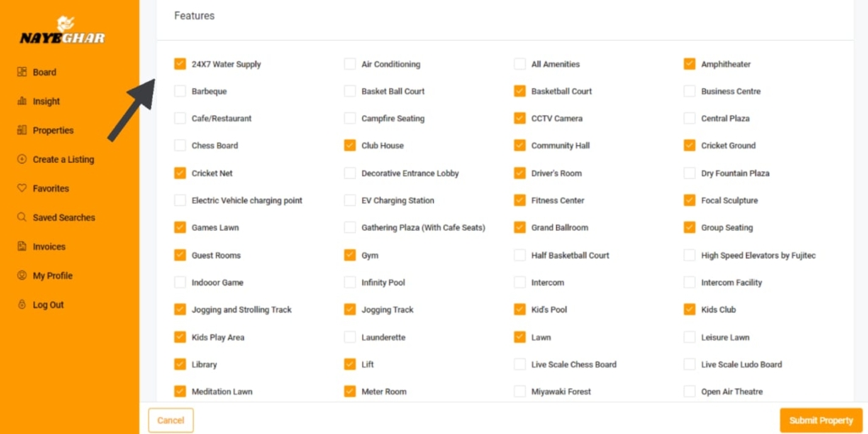Uncheck the Amphitheater checkbox

(x=689, y=64)
